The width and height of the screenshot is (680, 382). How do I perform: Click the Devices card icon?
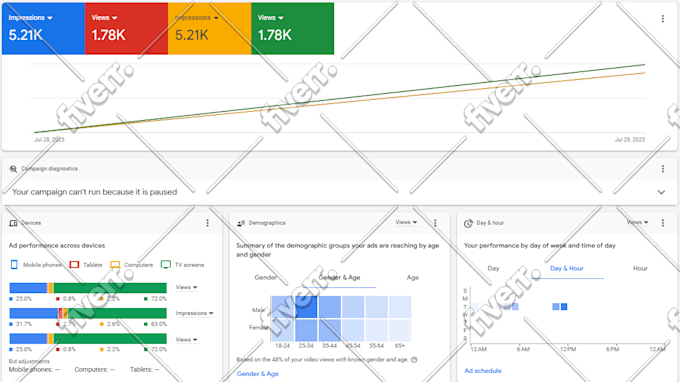tap(13, 223)
